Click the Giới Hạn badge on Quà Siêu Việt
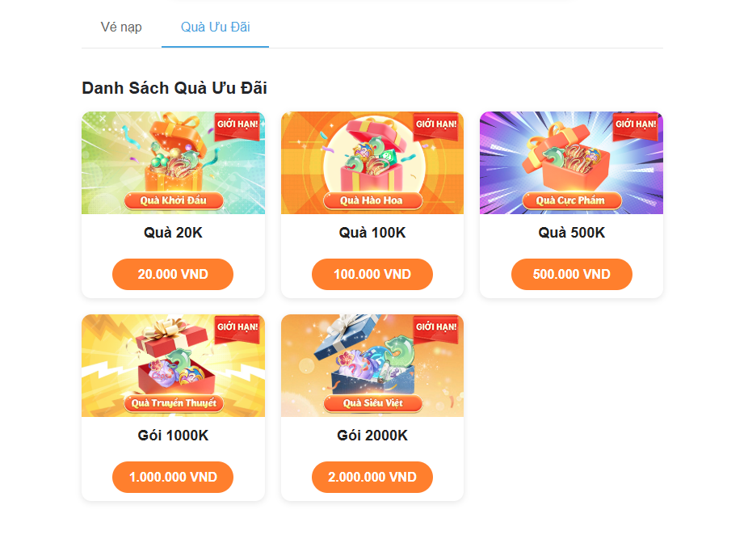This screenshot has width=748, height=560. pyautogui.click(x=436, y=329)
